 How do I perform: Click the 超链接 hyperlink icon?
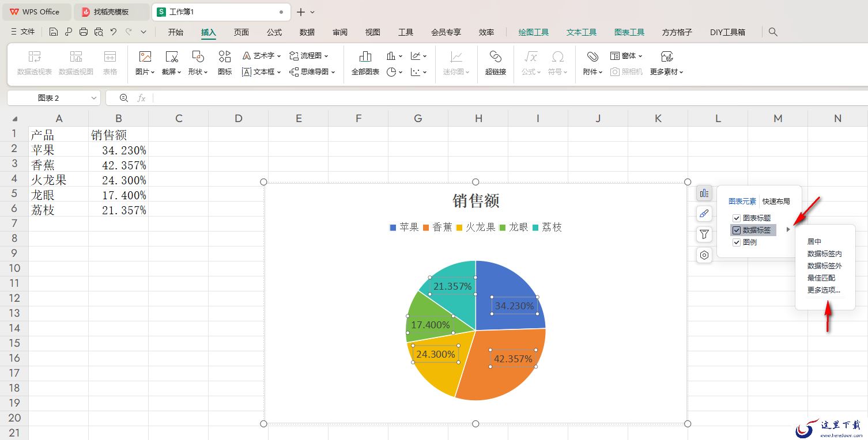pos(496,56)
